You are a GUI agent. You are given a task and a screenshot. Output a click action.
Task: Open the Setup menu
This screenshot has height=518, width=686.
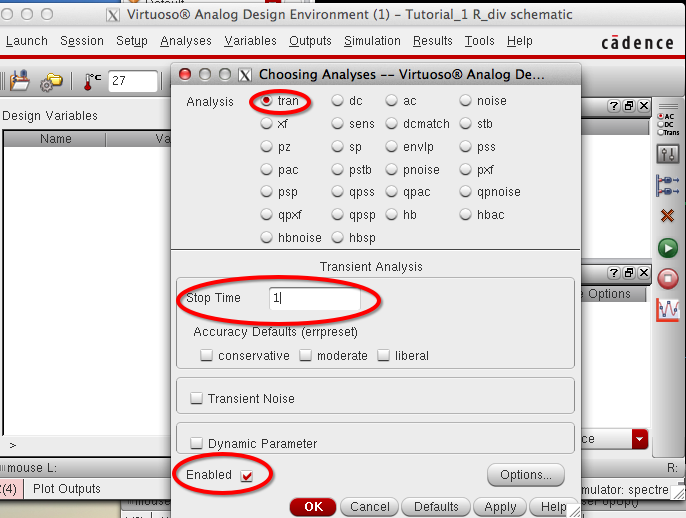132,41
